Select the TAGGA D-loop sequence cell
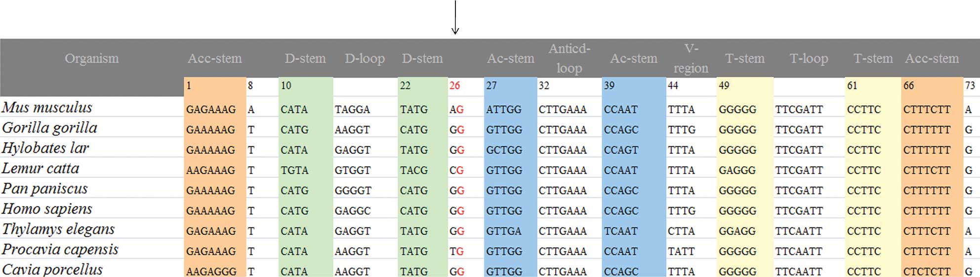 (352, 109)
